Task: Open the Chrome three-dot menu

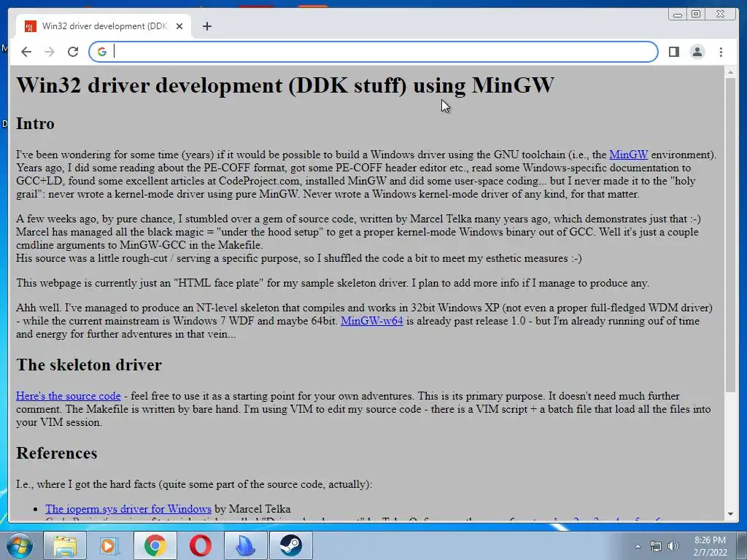Action: coord(721,52)
